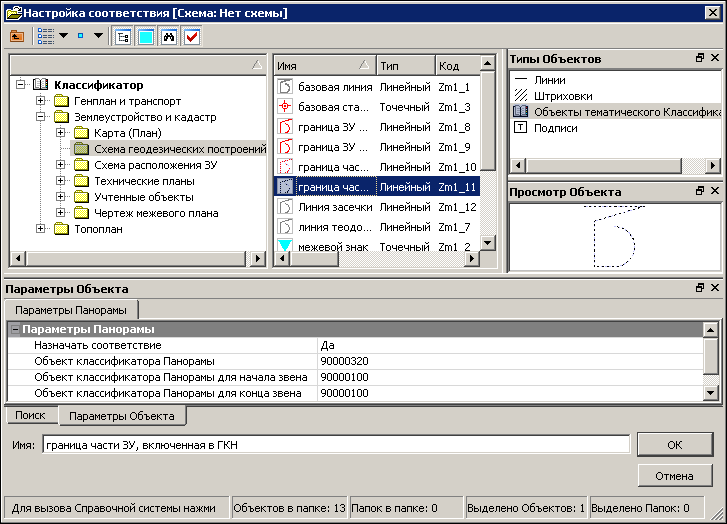Click the properties grid scroll-down arrow
The width and height of the screenshot is (727, 524).
(711, 393)
